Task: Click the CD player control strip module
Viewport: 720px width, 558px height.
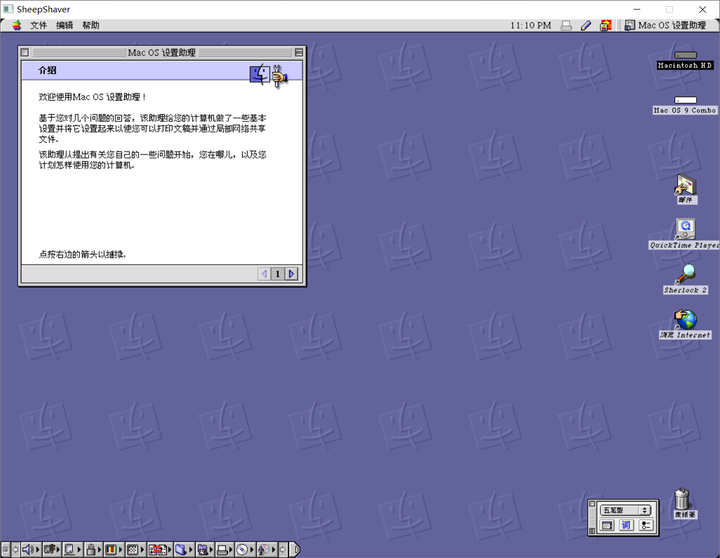Action: (x=242, y=549)
